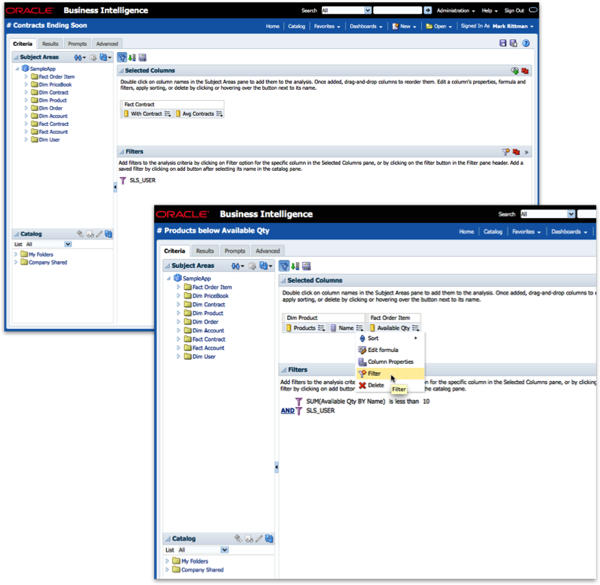
Task: Open With Contract column options icon
Action: [168, 114]
